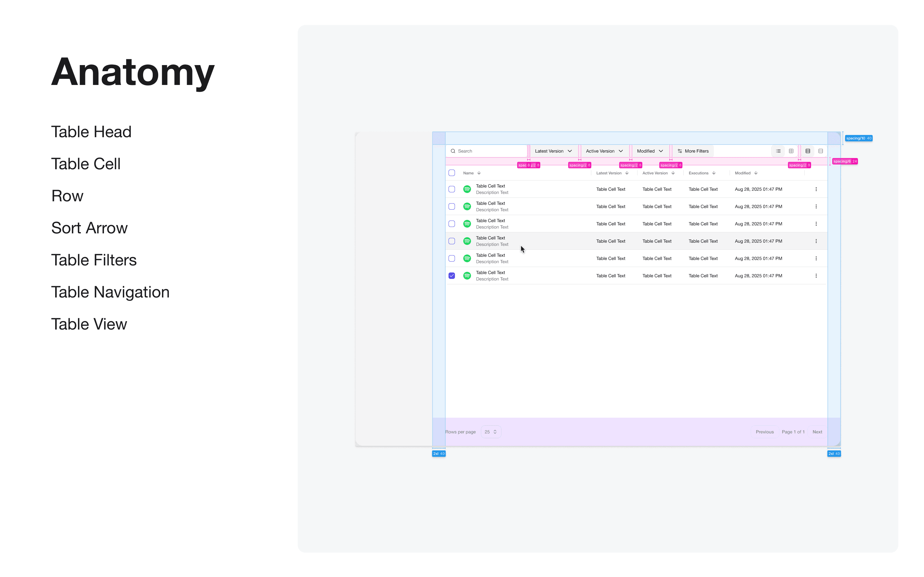Switch to list view icon
This screenshot has width=924, height=577.
coord(778,151)
